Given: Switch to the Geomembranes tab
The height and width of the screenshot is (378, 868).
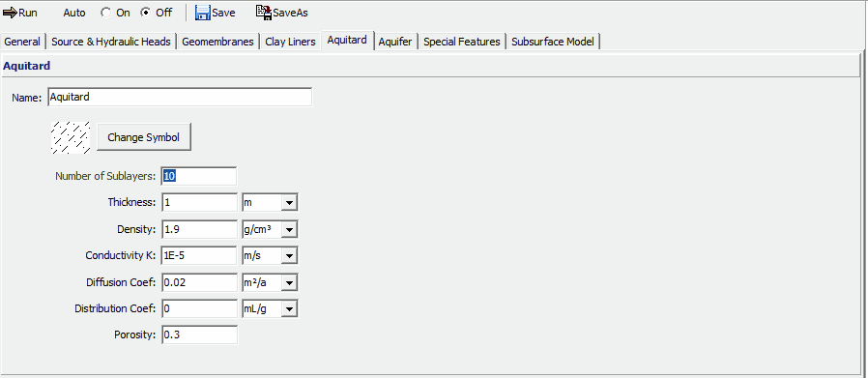Looking at the screenshot, I should [217, 42].
